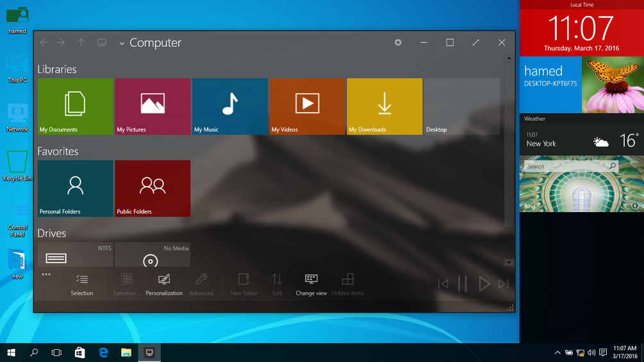
Task: Open the Desktop library tile
Action: (x=461, y=106)
